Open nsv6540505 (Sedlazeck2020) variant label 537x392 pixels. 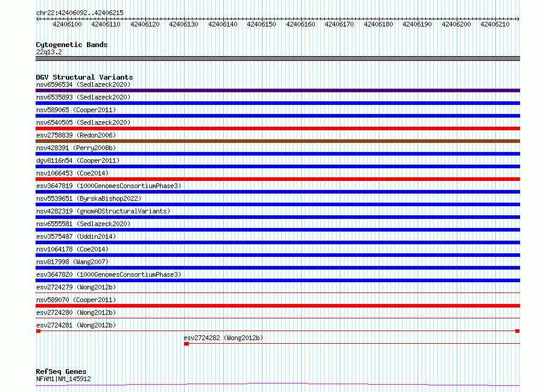83,122
